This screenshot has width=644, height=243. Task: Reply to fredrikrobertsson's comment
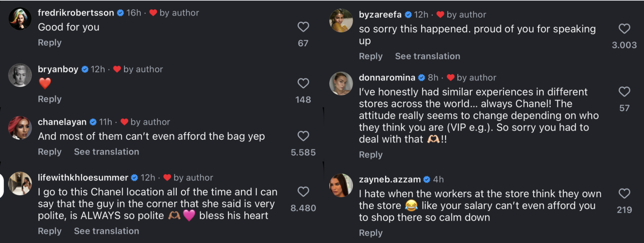tap(50, 43)
